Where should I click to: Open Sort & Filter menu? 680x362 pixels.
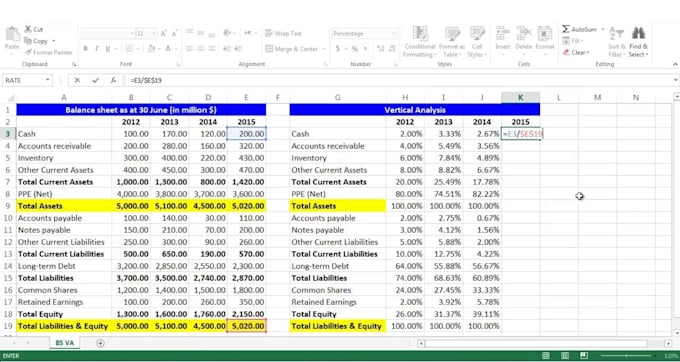(616, 42)
